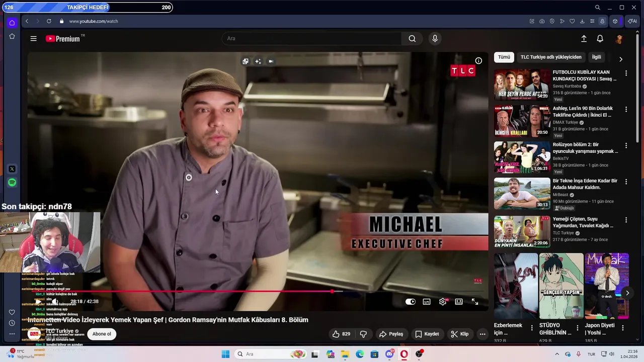
Task: Open options menu for Kubilay Kaan video
Action: tap(626, 73)
